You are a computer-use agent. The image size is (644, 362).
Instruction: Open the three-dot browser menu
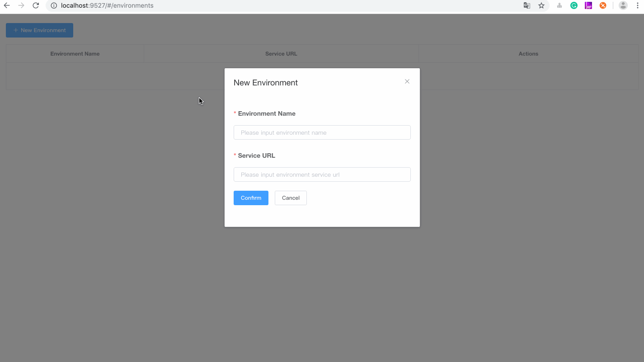(638, 5)
